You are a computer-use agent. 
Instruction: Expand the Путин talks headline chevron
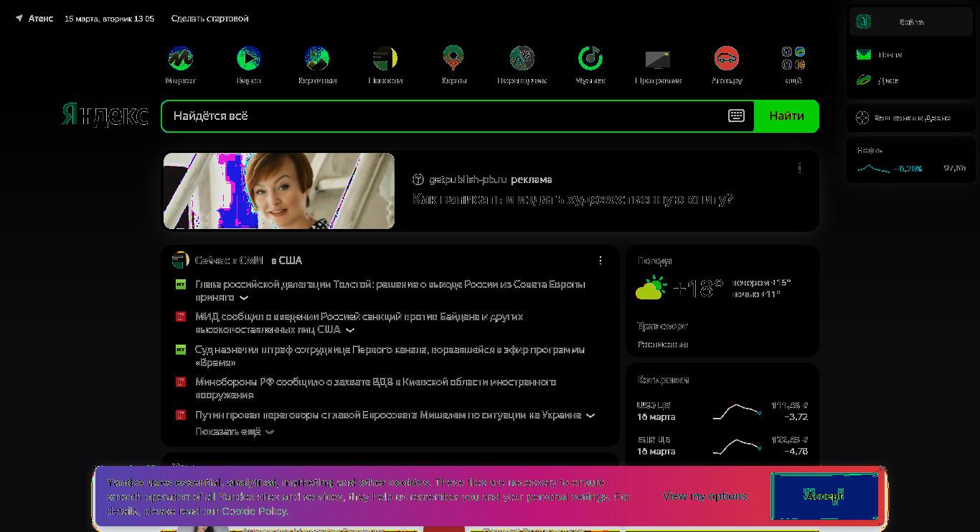click(x=590, y=416)
